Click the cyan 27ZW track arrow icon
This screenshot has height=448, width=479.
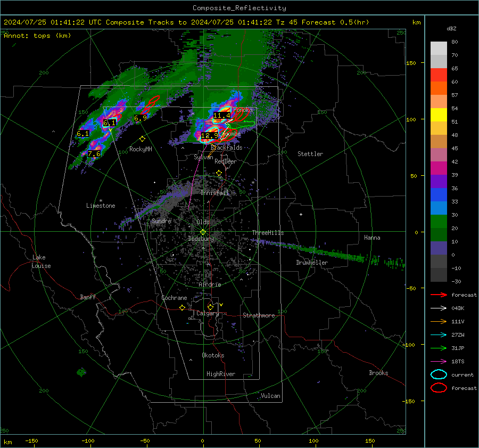click(x=439, y=335)
